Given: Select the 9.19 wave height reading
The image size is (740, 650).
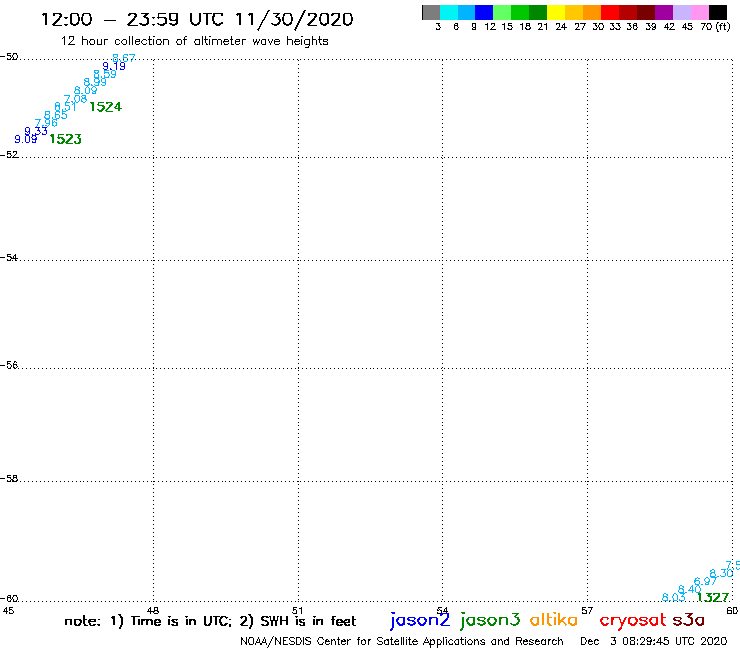Looking at the screenshot, I should (x=114, y=66).
